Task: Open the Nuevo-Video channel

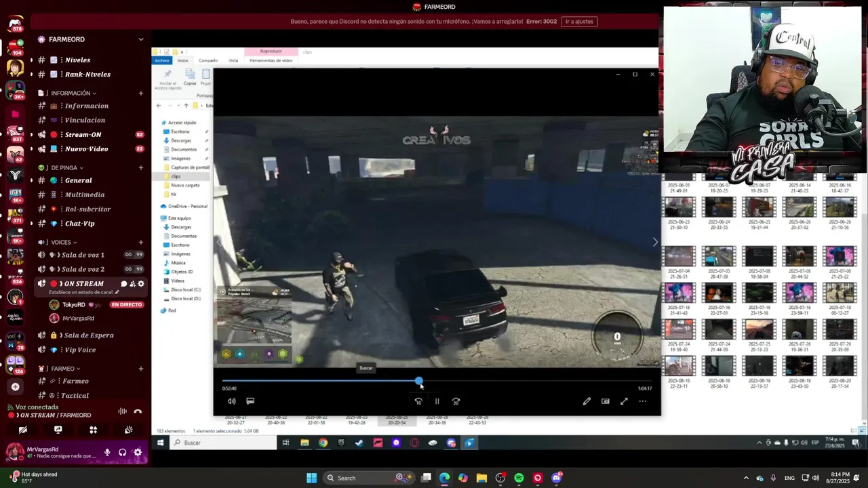Action: 91,149
